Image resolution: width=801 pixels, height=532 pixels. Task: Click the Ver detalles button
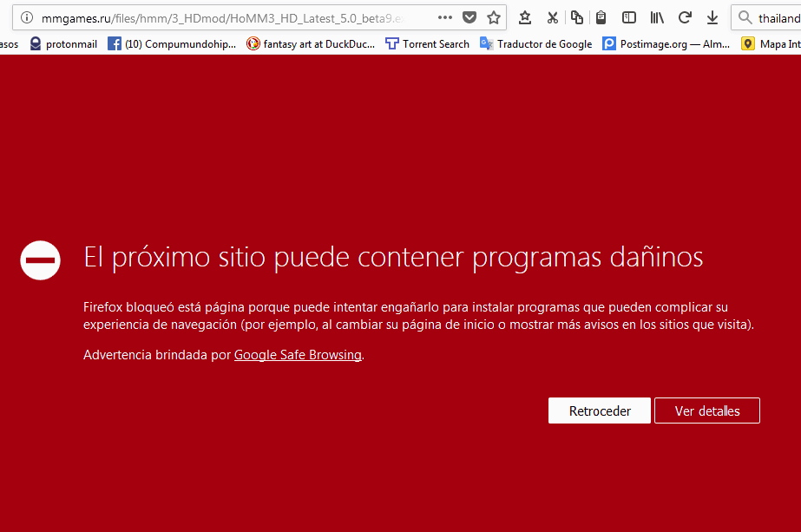pyautogui.click(x=707, y=410)
